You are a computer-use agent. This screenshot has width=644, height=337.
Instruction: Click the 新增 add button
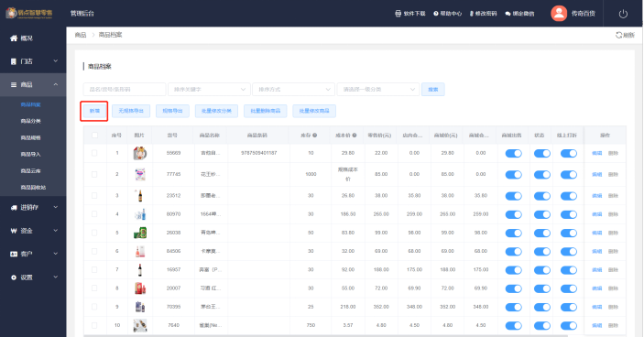coord(94,111)
